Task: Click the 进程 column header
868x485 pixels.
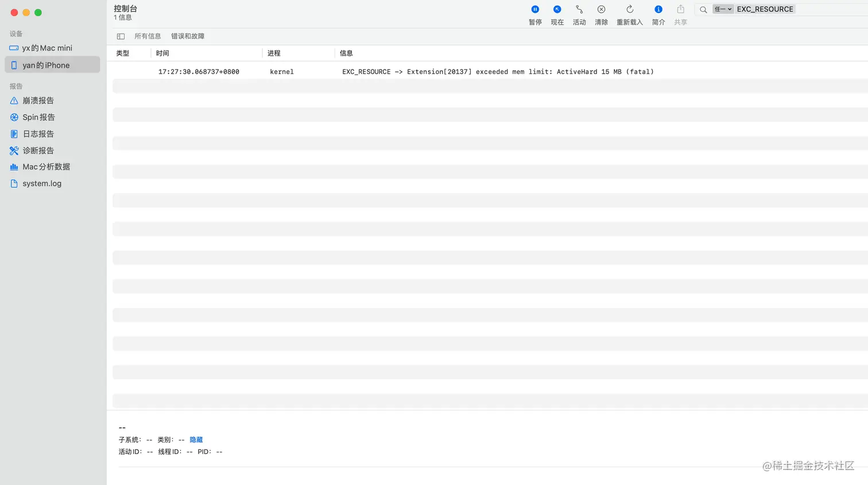Action: pos(274,53)
